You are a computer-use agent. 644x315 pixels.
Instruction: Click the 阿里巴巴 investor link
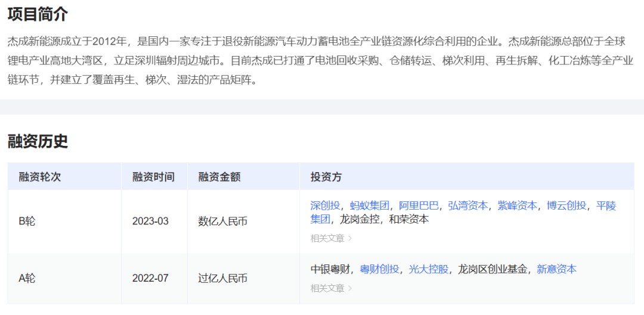(x=419, y=205)
